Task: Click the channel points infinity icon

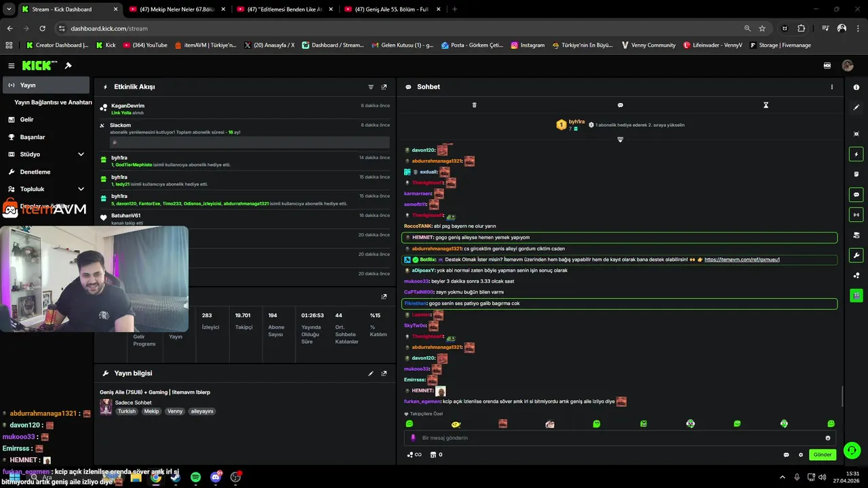Action: pos(414,455)
